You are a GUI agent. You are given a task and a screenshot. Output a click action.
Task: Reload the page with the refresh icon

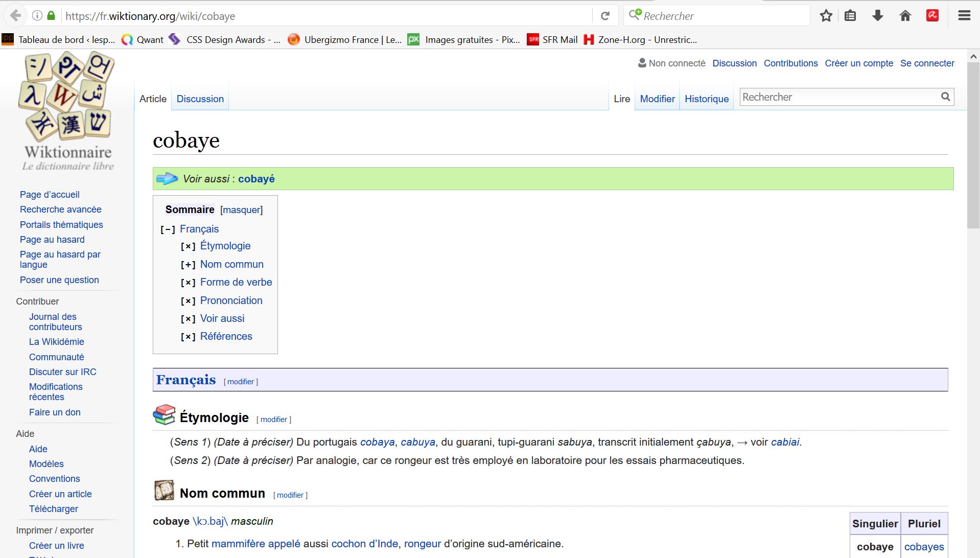605,16
